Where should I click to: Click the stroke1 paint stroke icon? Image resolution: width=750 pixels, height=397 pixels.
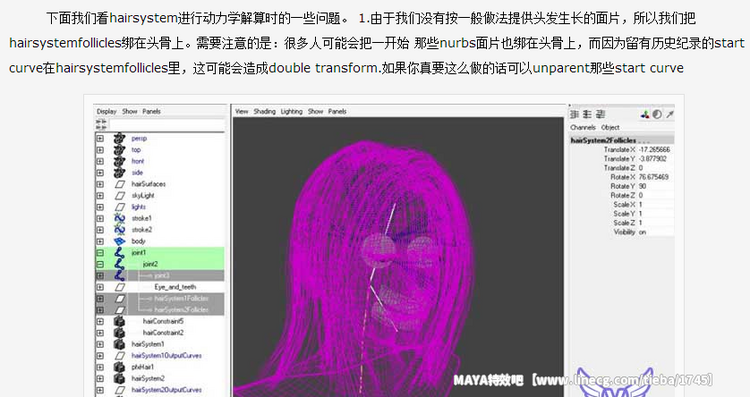(120, 218)
